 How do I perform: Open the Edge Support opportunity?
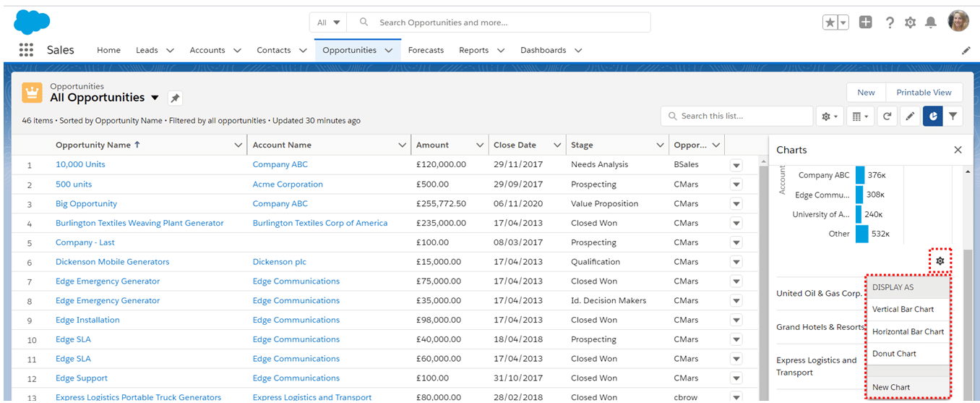pyautogui.click(x=82, y=378)
